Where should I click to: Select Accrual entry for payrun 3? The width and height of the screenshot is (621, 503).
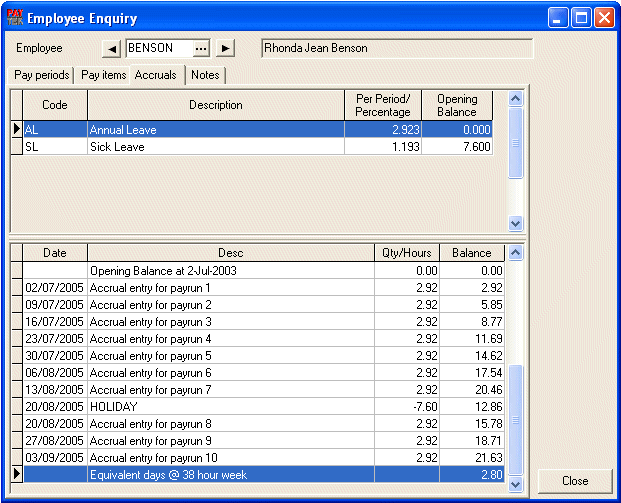click(258, 322)
